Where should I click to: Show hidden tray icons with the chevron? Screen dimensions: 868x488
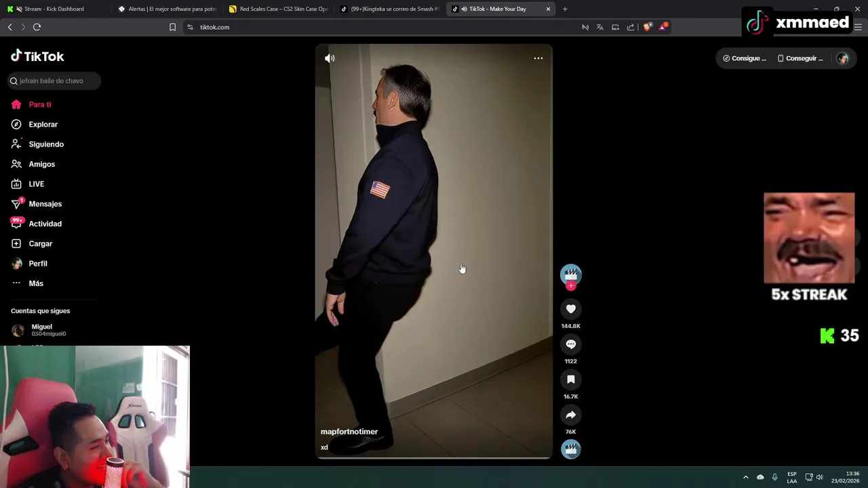(x=745, y=477)
